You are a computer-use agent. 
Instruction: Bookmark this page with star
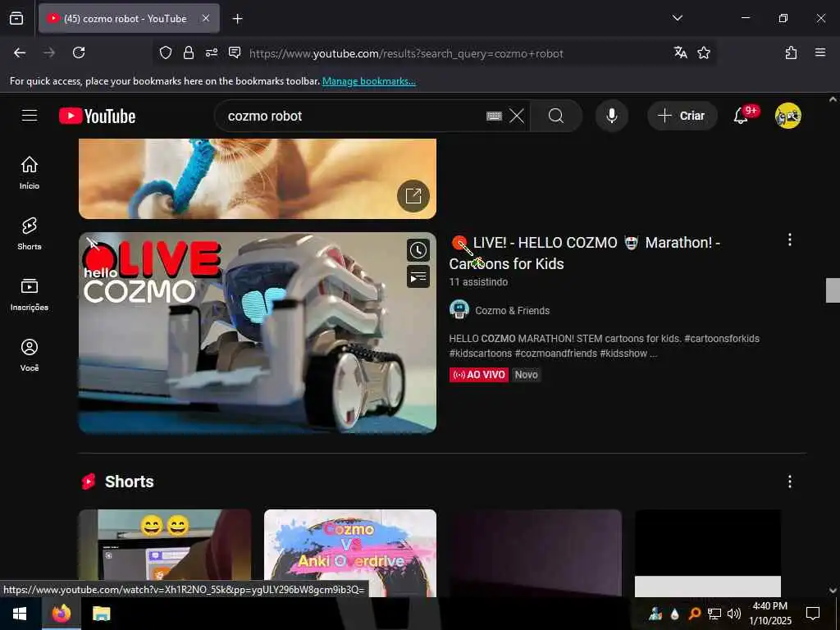(x=703, y=52)
